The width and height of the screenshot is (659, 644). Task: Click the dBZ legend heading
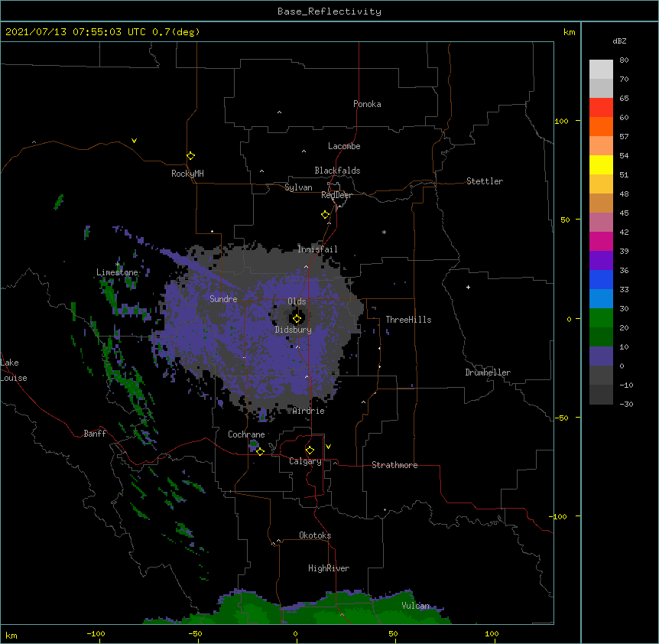click(619, 41)
